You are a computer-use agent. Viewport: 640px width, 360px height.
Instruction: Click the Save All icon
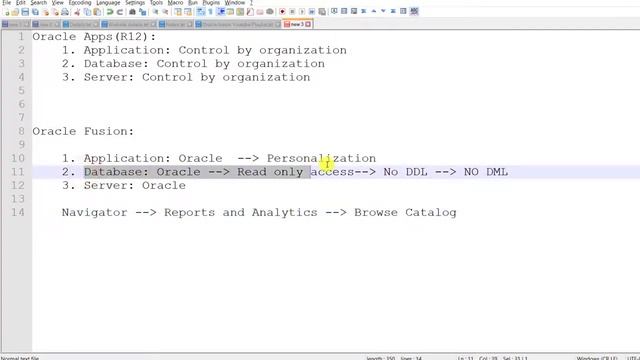pos(35,12)
